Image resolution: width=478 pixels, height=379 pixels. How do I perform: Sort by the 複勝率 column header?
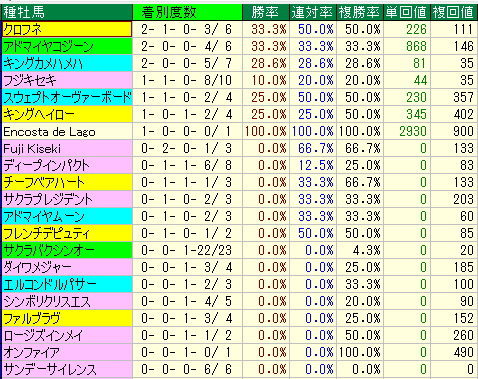click(359, 12)
